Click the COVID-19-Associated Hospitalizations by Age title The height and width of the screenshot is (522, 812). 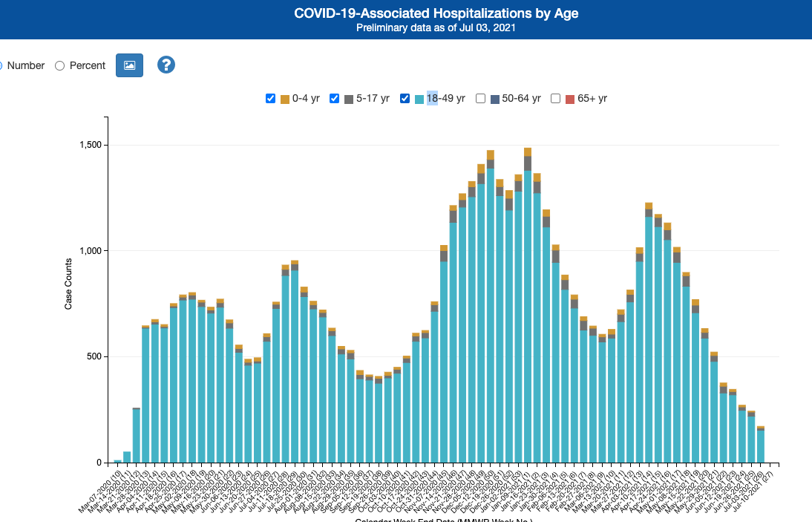pyautogui.click(x=436, y=13)
